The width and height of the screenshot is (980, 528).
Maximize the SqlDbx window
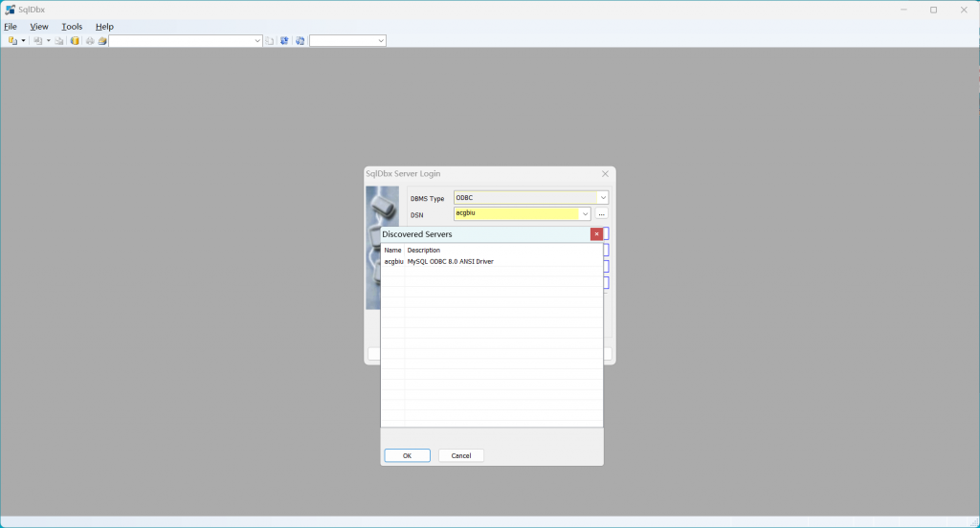[x=934, y=10]
